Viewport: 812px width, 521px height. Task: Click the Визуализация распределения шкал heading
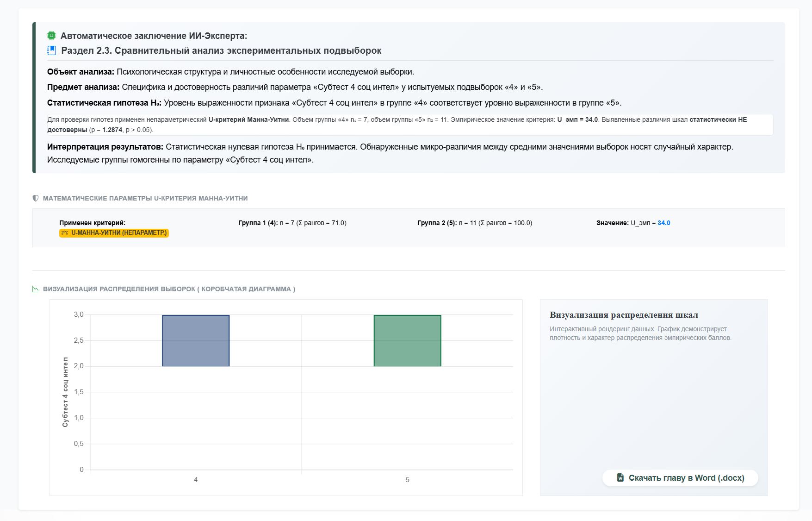(x=624, y=315)
